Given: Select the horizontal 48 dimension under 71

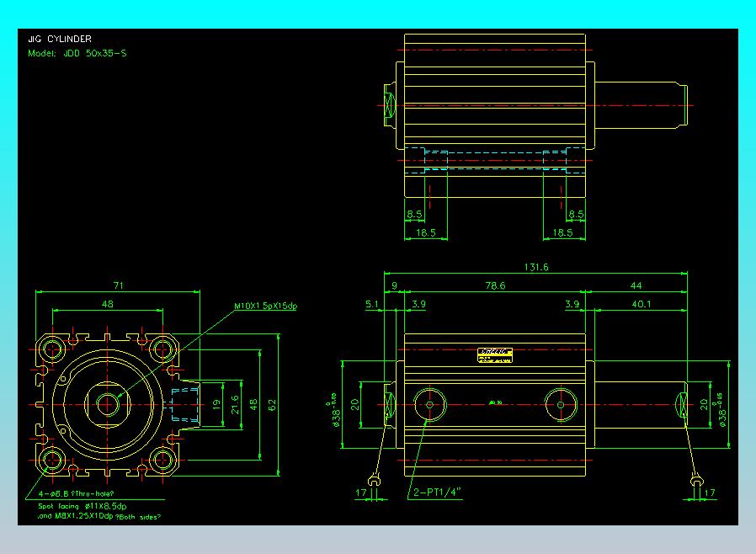Looking at the screenshot, I should click(108, 304).
